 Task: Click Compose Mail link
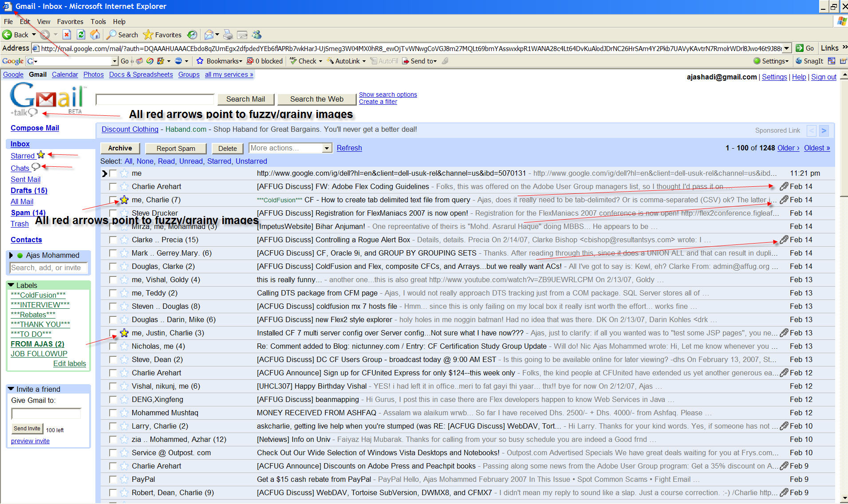click(x=35, y=128)
